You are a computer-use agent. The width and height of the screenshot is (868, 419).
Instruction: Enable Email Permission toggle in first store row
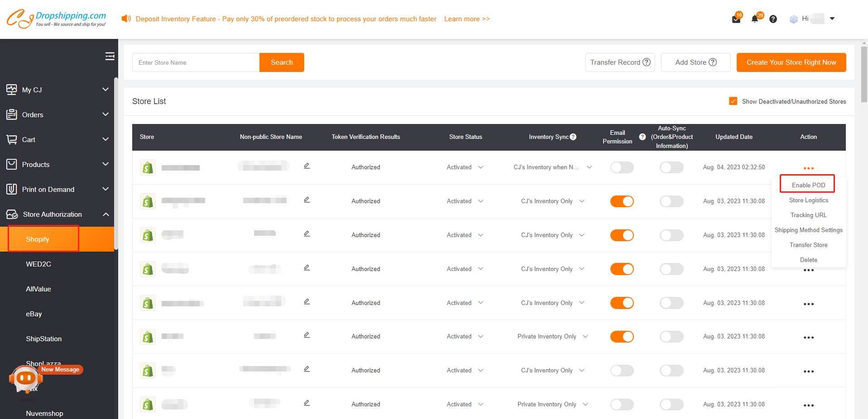(622, 167)
